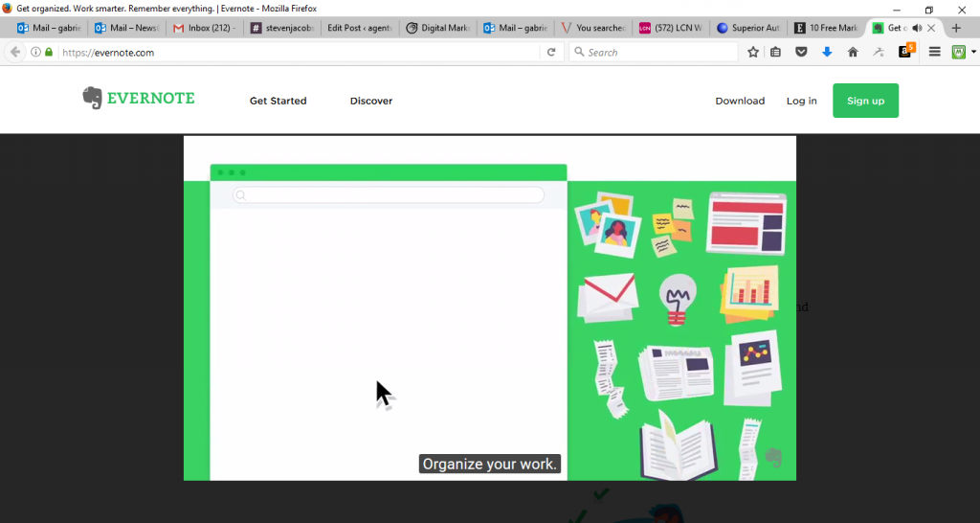Click the Amazon assistant toolbar icon
Screen dimensions: 980x523
click(x=905, y=52)
